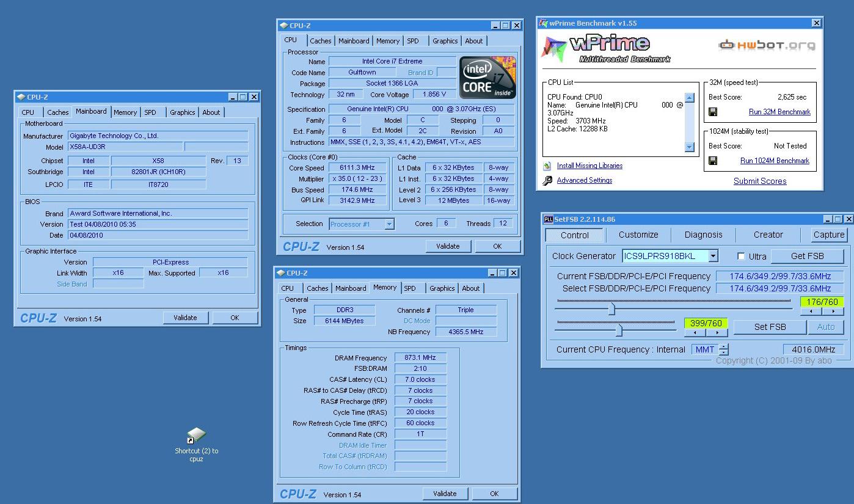Click Validate in CPU-Z CPU window
Image resolution: width=854 pixels, height=504 pixels.
point(448,246)
